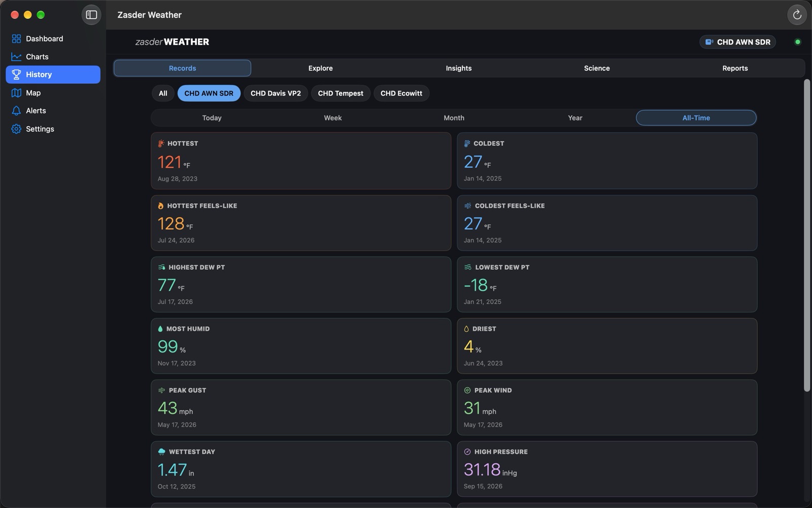The image size is (812, 508).
Task: Switch records period to Today
Action: pos(212,118)
